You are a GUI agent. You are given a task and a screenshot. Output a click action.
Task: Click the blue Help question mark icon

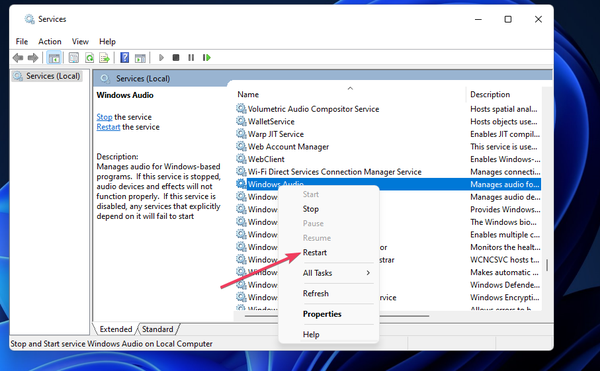(x=124, y=57)
